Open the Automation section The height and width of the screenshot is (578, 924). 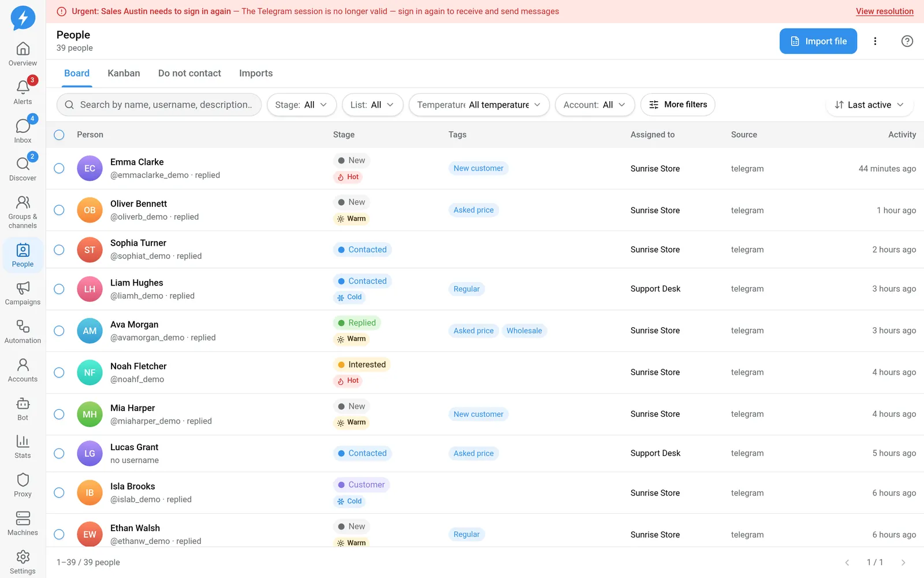tap(23, 332)
